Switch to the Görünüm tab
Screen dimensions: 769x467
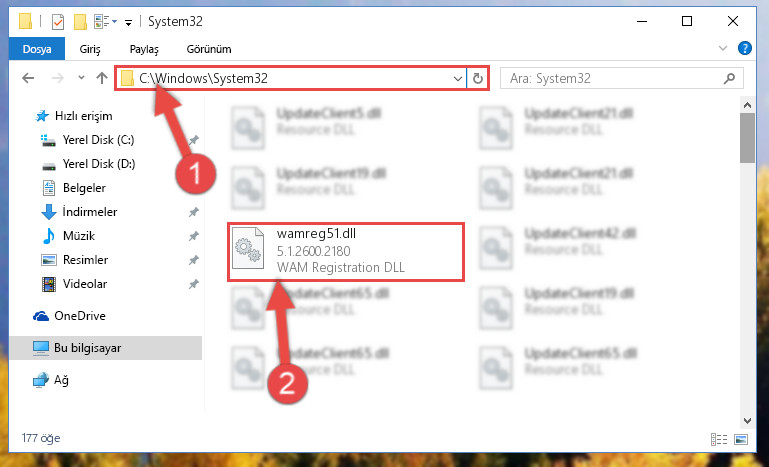click(209, 49)
